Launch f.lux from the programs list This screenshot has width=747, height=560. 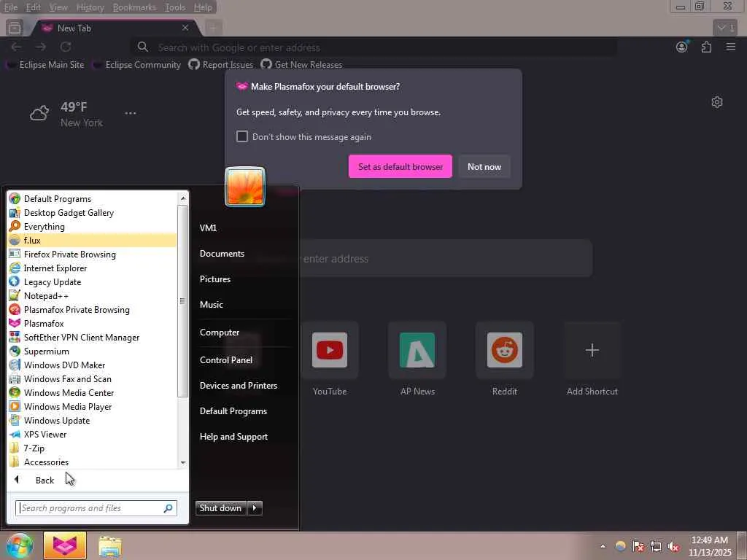pyautogui.click(x=92, y=240)
